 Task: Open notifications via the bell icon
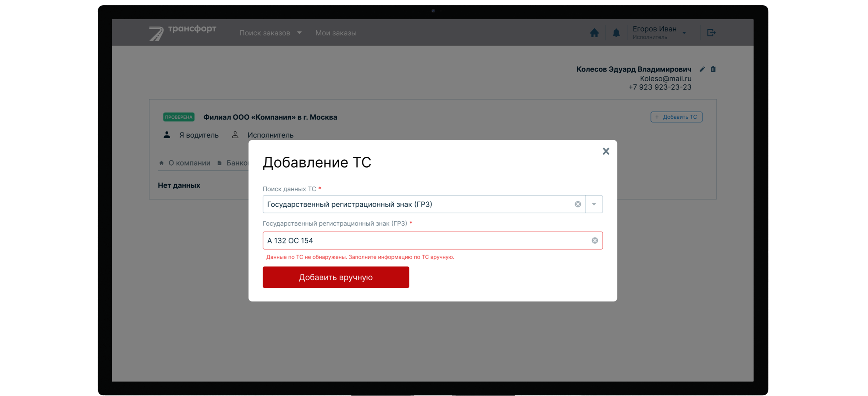(616, 33)
